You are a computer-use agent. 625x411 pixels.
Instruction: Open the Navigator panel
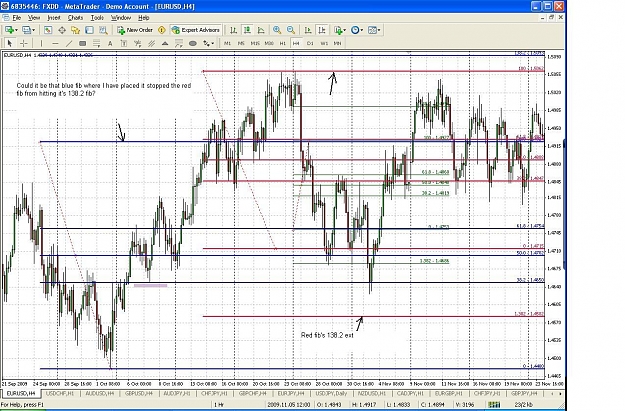pyautogui.click(x=75, y=30)
